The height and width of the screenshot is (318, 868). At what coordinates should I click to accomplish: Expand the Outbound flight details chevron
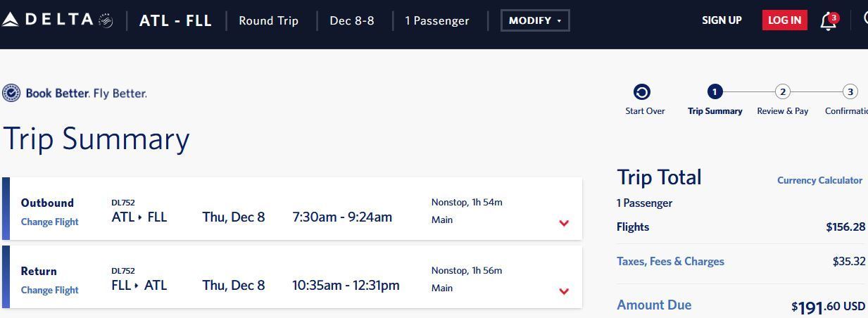[x=564, y=223]
